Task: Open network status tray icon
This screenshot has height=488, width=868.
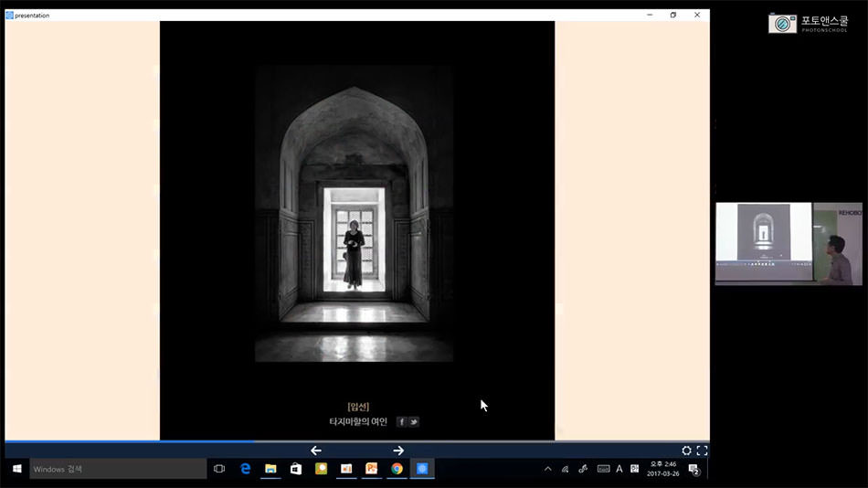Action: pyautogui.click(x=566, y=469)
